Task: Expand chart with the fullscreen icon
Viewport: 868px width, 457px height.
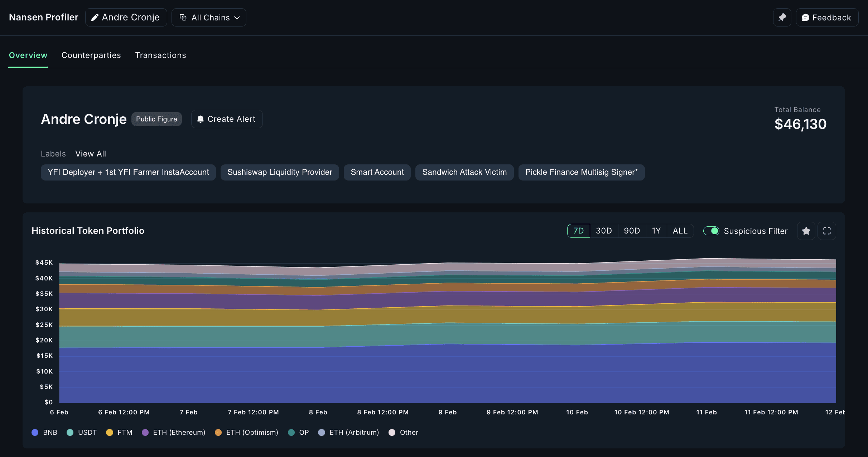Action: 827,231
